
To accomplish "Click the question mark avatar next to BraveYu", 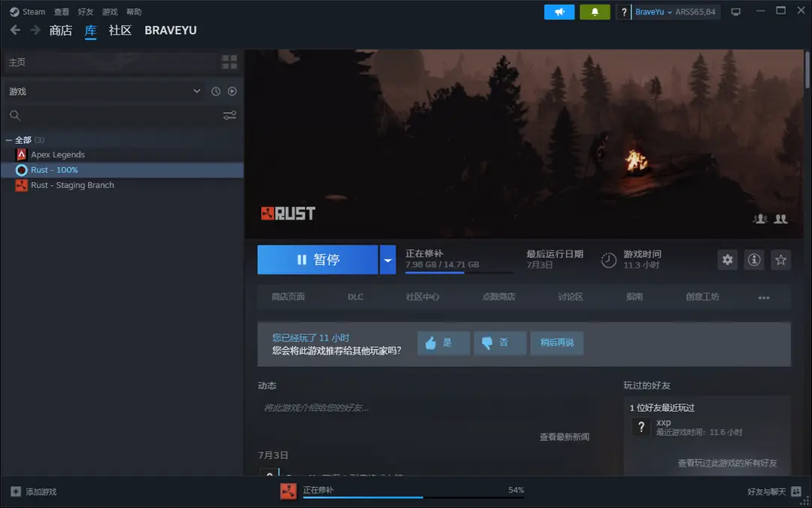I will point(624,12).
